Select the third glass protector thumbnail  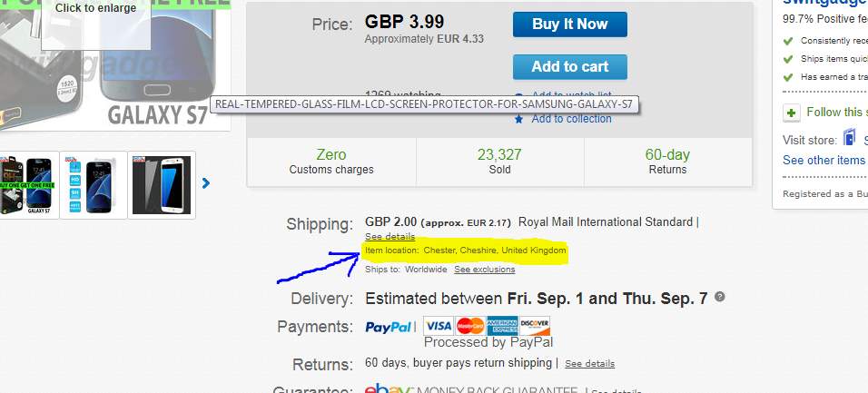pyautogui.click(x=162, y=184)
